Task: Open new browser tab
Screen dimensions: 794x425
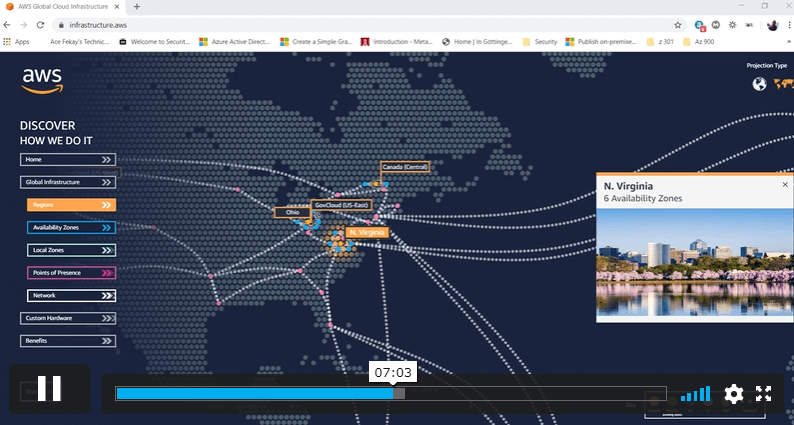Action: 137,7
